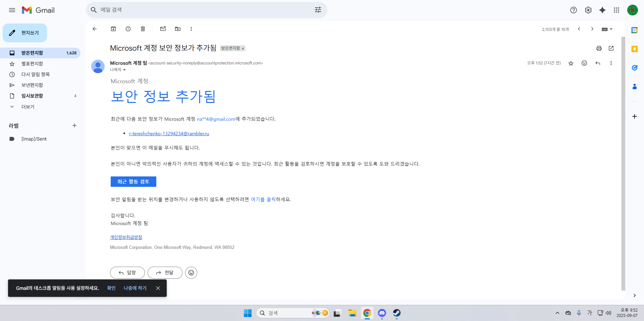Viewport: 644px width, 321px height.
Task: Collapse the side panel chevron
Action: pyautogui.click(x=635, y=296)
